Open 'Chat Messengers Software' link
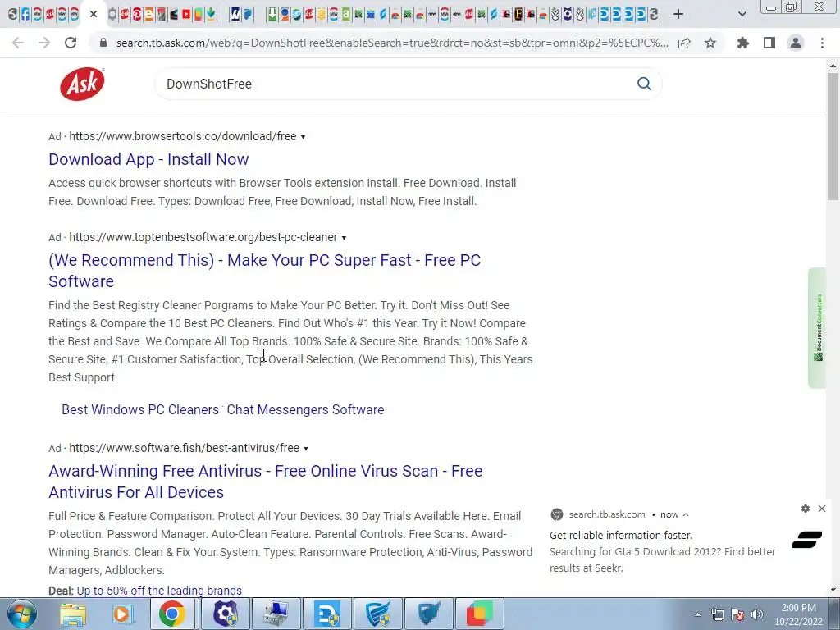Viewport: 840px width, 630px height. (305, 410)
